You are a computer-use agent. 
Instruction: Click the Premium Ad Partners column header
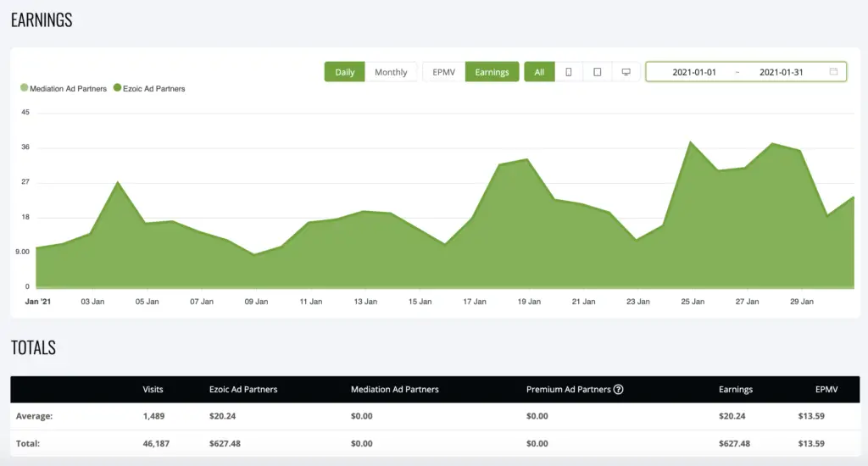tap(569, 389)
